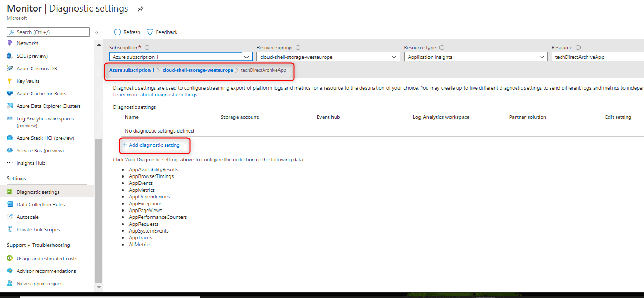The image size is (644, 298).
Task: Collapse the sidebar with the double chevron
Action: pyautogui.click(x=97, y=32)
